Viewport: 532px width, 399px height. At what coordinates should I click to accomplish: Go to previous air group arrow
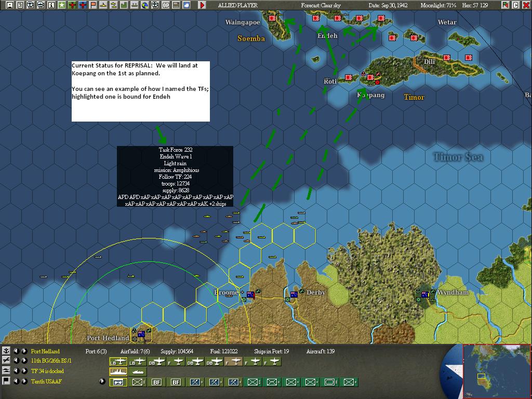16,361
